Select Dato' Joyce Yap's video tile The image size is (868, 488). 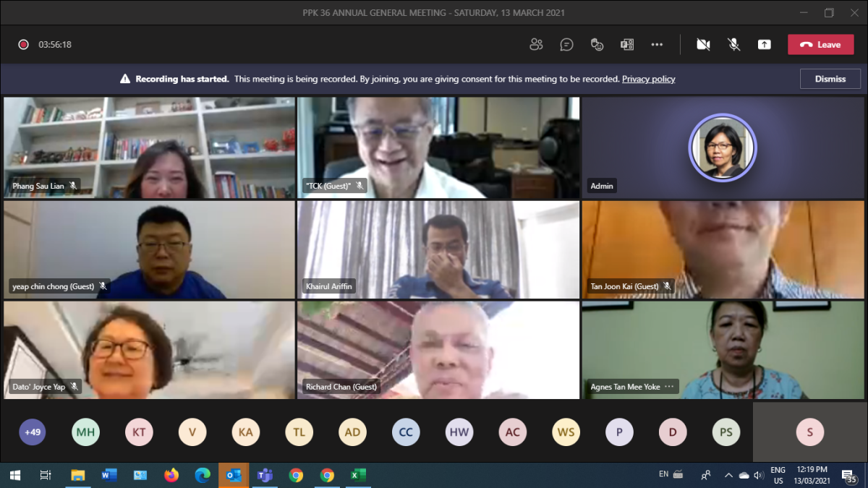pos(149,350)
